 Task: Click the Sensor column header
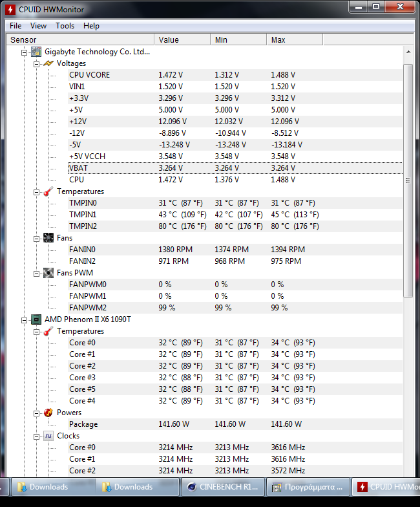[80, 40]
